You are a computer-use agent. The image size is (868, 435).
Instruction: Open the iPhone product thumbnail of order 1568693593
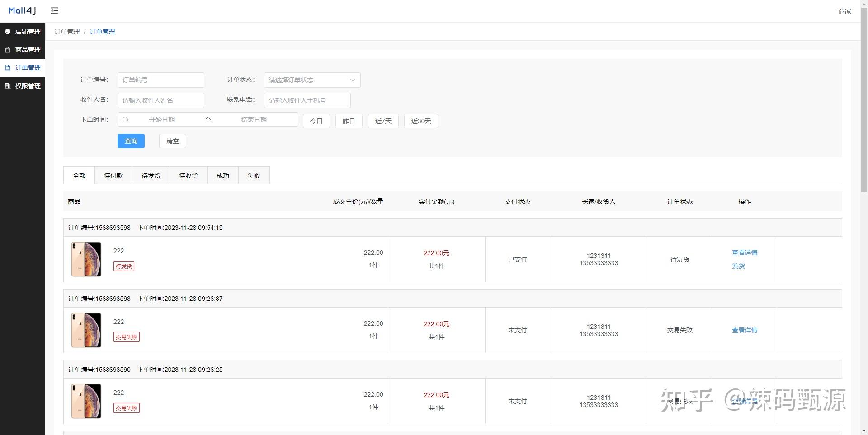(85, 330)
